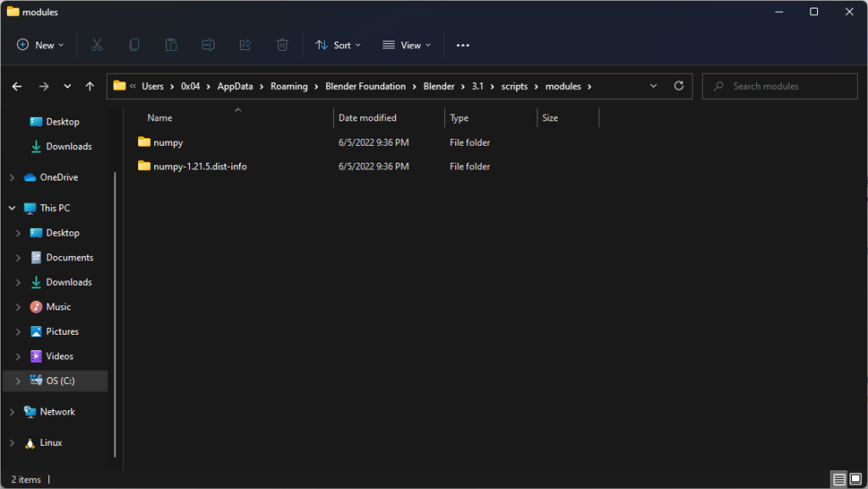Select the numpy-1.21.5.dist-info folder
The image size is (868, 489).
point(200,167)
